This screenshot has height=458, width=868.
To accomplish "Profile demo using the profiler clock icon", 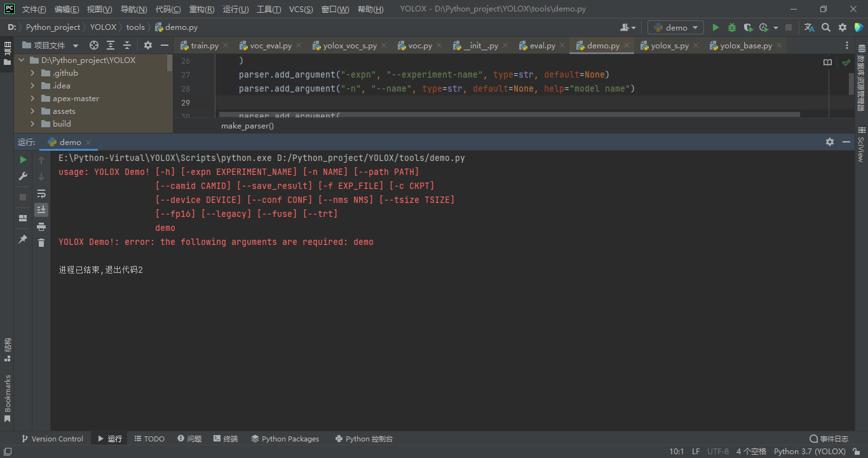I will (x=763, y=27).
